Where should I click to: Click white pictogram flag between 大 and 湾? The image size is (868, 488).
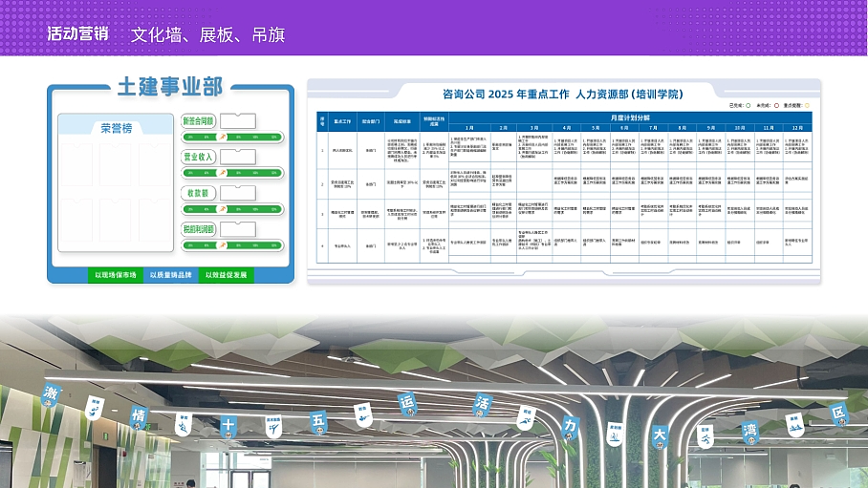pyautogui.click(x=705, y=437)
